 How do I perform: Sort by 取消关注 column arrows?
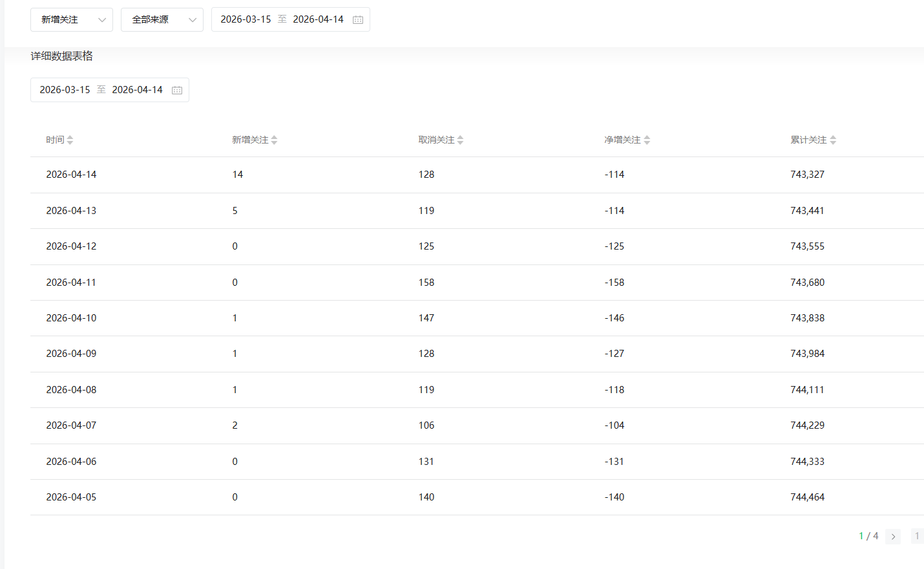(x=460, y=140)
